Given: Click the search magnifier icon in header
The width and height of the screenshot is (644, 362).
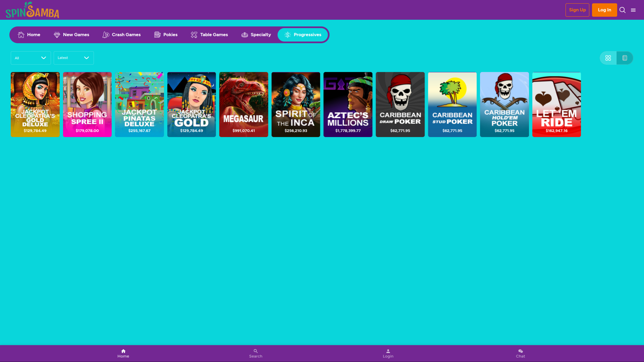Looking at the screenshot, I should [x=622, y=10].
